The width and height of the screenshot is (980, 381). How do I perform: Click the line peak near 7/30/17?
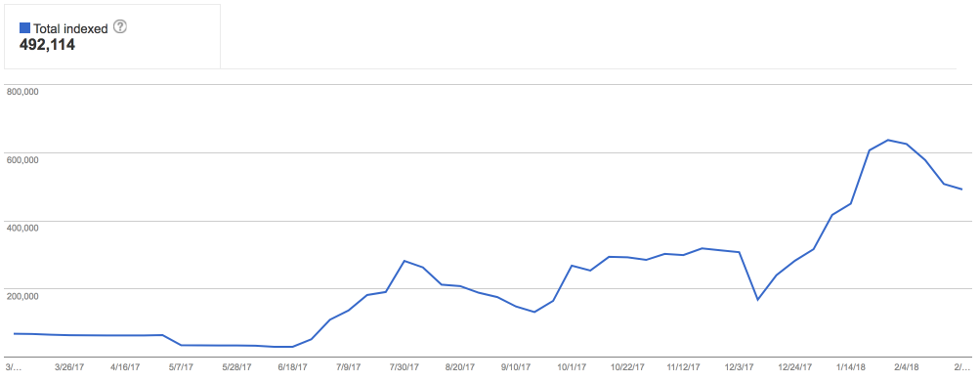[405, 261]
